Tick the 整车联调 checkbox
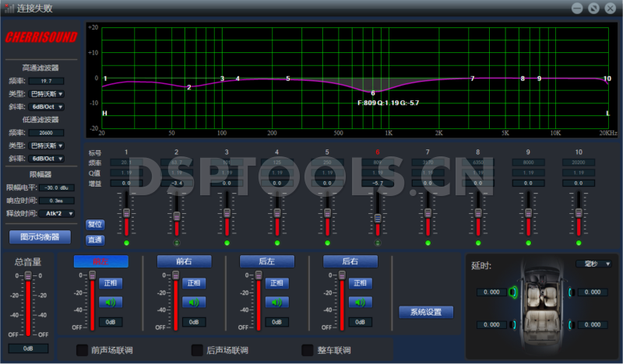623x364 pixels. point(308,350)
